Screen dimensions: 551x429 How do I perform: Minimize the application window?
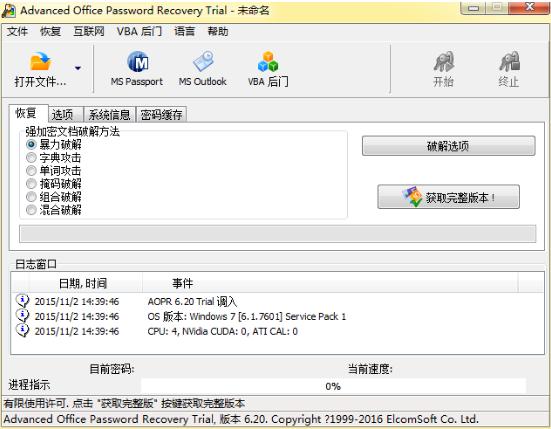point(474,8)
